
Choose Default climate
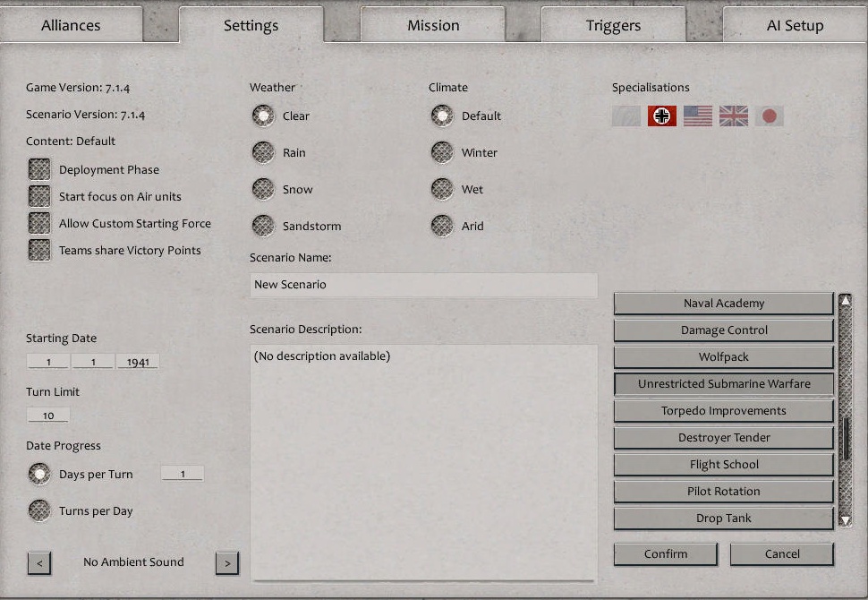442,116
